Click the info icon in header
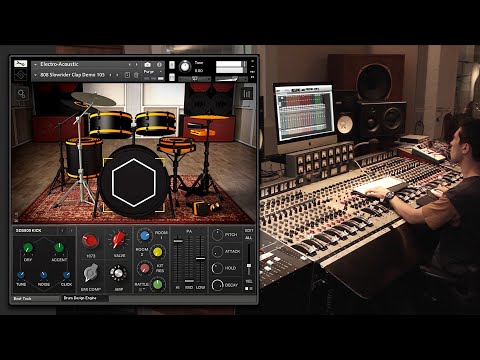Viewport: 480px width, 360px height. click(x=159, y=65)
